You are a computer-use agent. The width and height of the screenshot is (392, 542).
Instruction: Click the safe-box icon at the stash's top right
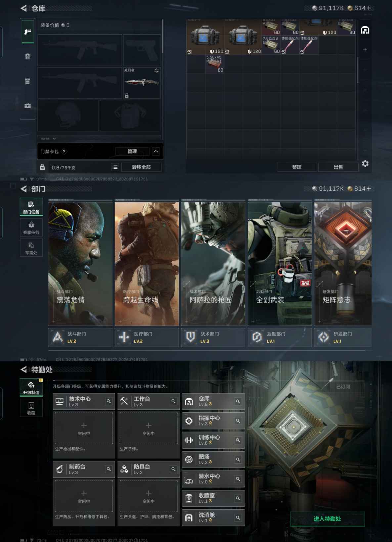pyautogui.click(x=365, y=30)
